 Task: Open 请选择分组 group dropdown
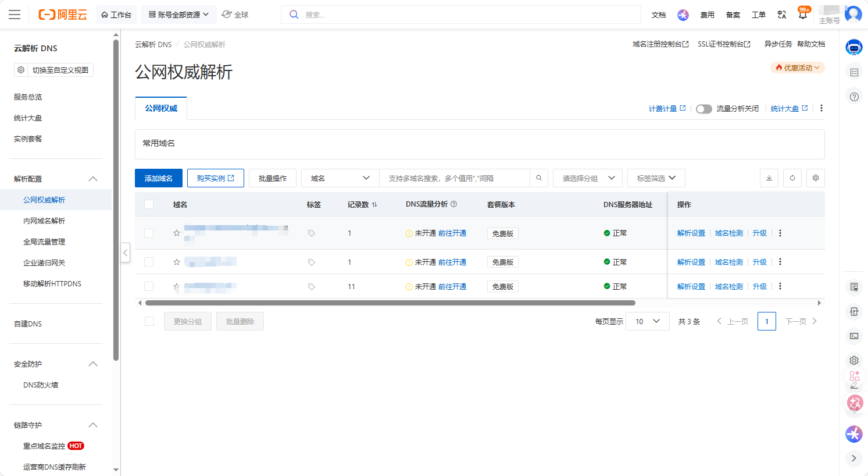[x=588, y=178]
